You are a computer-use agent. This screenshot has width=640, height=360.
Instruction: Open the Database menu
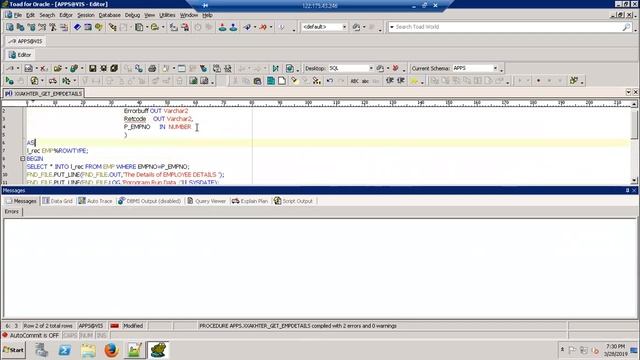click(109, 15)
